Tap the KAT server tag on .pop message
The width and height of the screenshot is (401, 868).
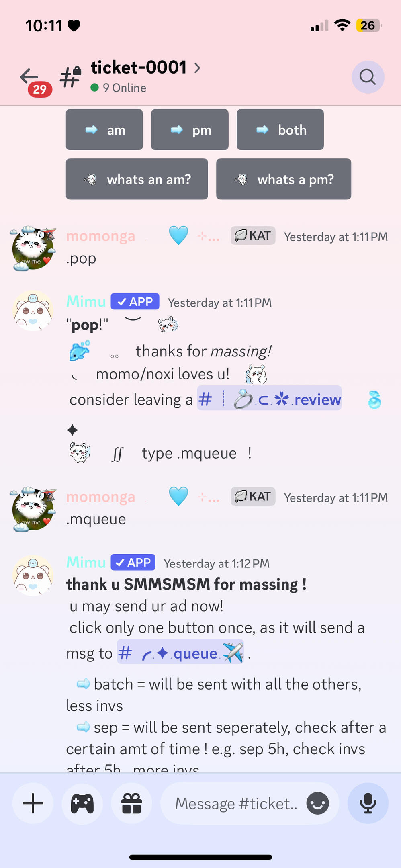[253, 236]
